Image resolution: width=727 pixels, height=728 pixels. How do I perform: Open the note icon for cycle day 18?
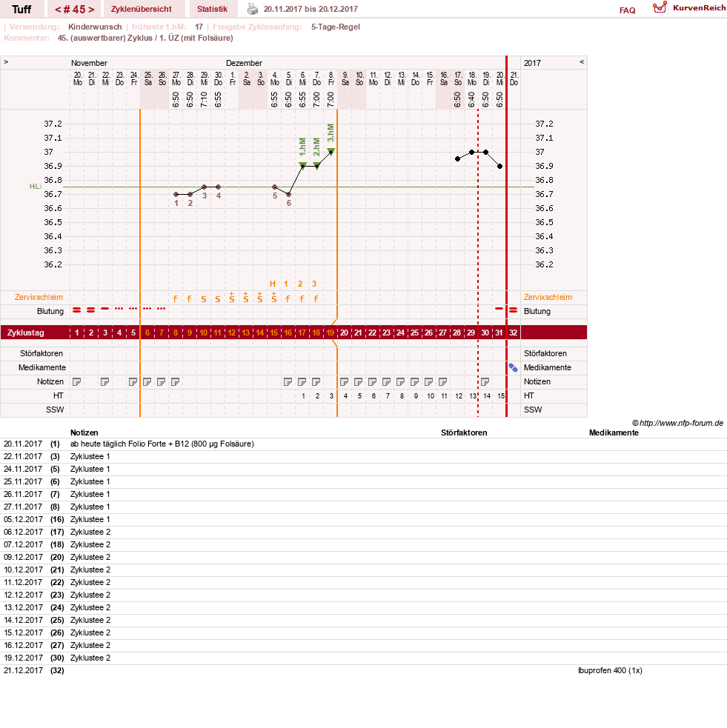(316, 381)
